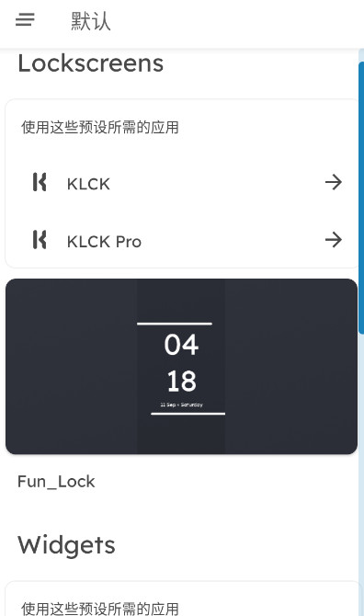The image size is (364, 616).
Task: Click the Widgets section heading
Action: (66, 546)
